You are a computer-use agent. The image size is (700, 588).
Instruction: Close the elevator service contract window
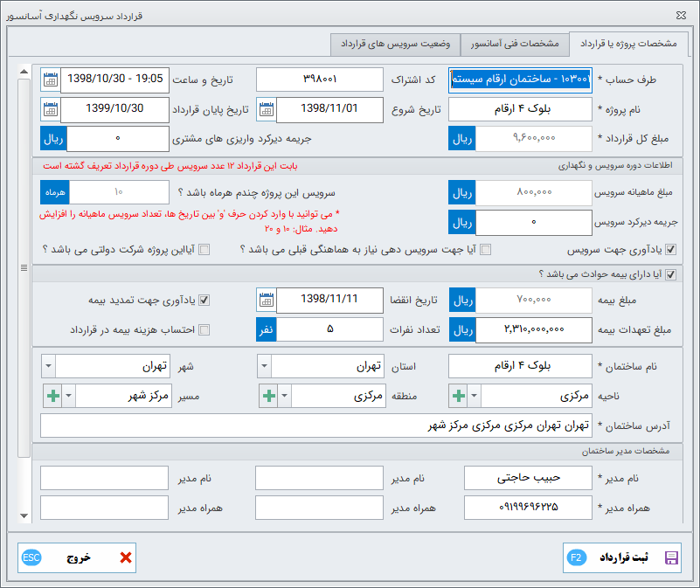[681, 15]
